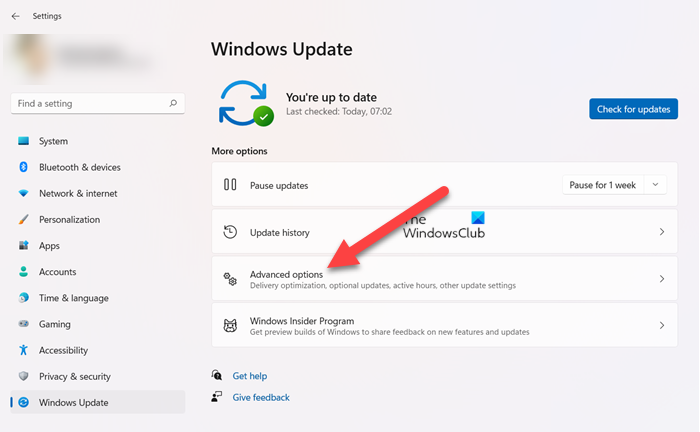This screenshot has width=700, height=432.
Task: Click the Advanced options gears icon
Action: (x=230, y=279)
